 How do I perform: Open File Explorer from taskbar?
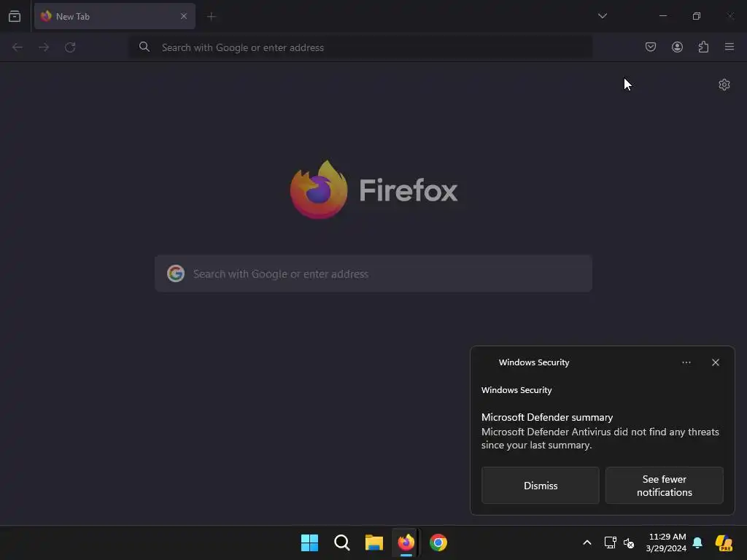click(x=374, y=542)
